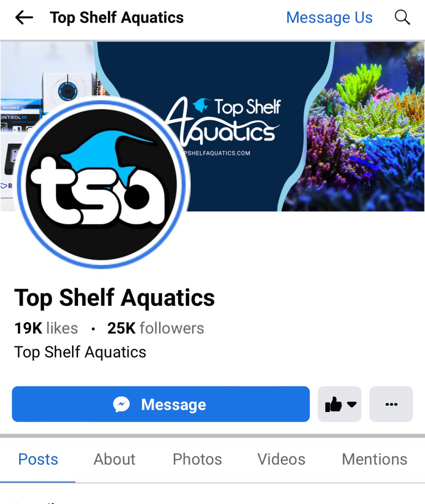Click the Messenger icon in Message button
This screenshot has width=425, height=504.
[121, 404]
